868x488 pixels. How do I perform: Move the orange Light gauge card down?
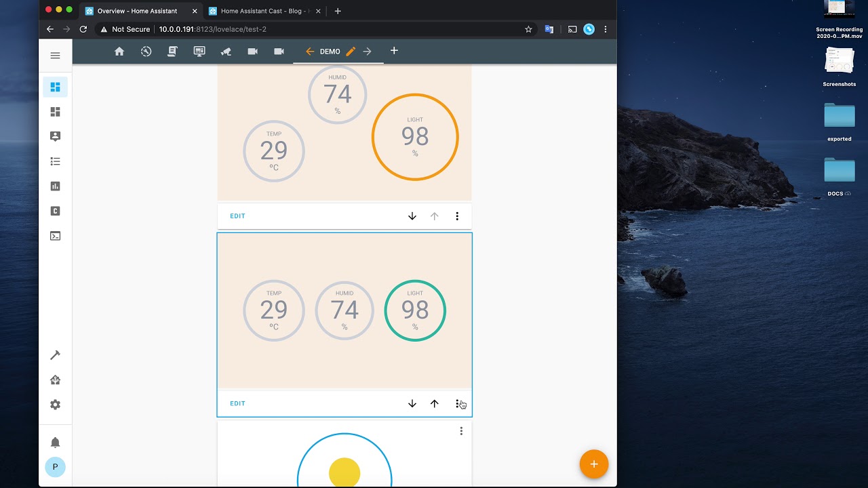click(412, 216)
